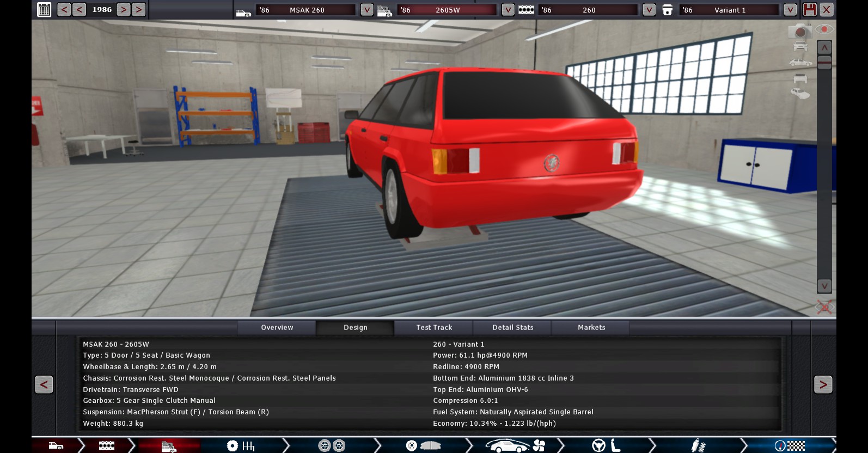Click the engine variant piston icon

(667, 10)
